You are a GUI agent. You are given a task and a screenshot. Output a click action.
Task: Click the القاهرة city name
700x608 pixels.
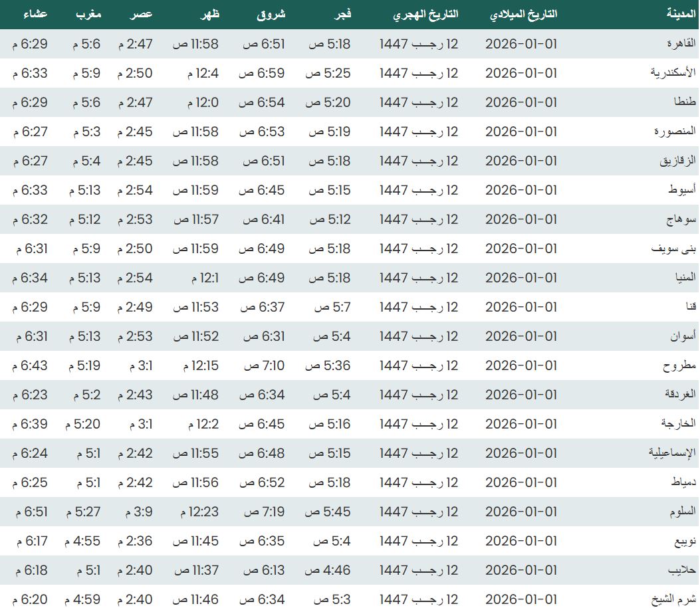[681, 44]
